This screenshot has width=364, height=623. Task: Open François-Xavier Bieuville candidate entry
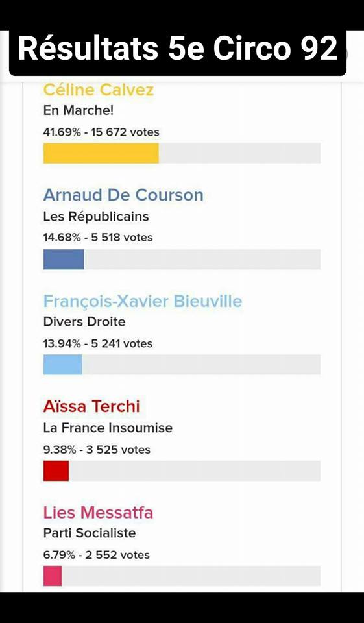click(143, 301)
